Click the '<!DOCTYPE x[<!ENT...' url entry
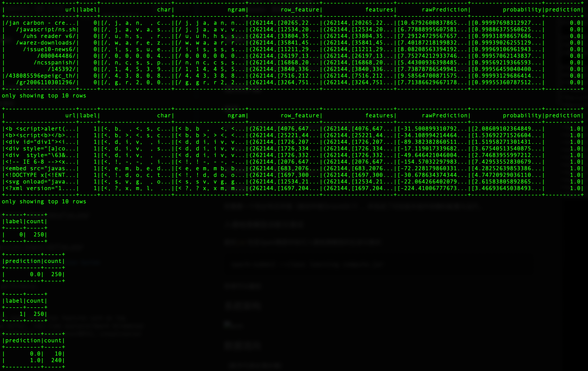The height and width of the screenshot is (371, 588). coord(41,175)
